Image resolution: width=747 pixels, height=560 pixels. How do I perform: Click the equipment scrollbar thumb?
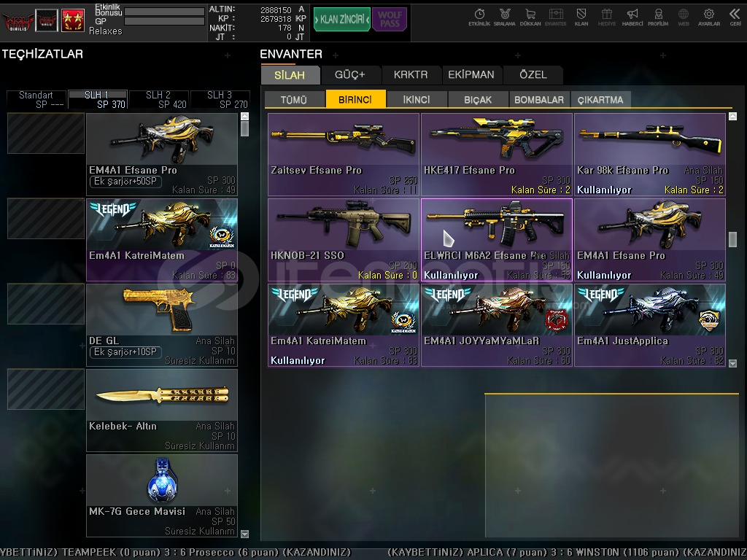[244, 128]
